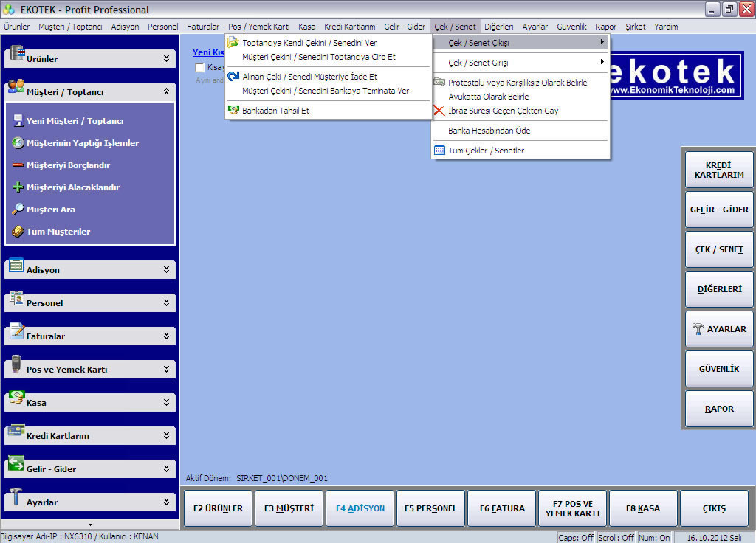Click the Pos ve Yemek Kartı device icon
756x543 pixels.
click(16, 364)
